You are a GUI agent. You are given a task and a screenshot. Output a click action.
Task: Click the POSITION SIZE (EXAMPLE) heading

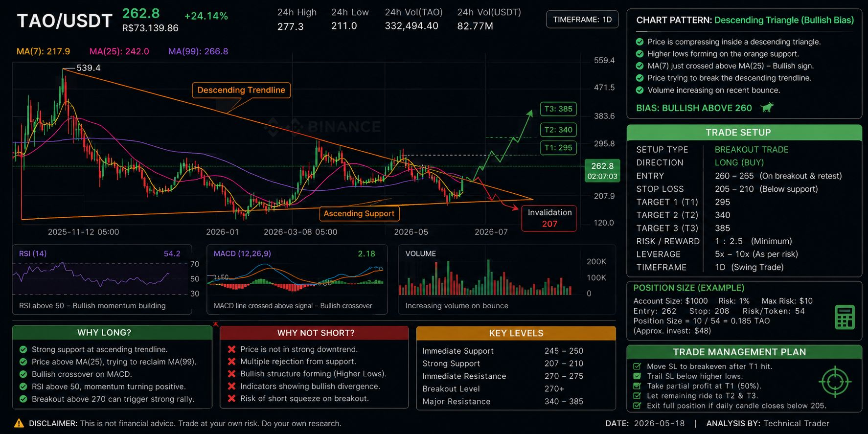click(689, 288)
